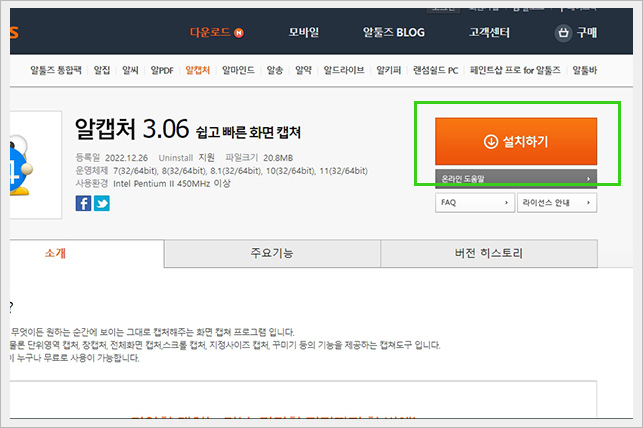Go to 알툴즈 BLOG menu
Image resolution: width=643 pixels, height=428 pixels.
(x=394, y=32)
